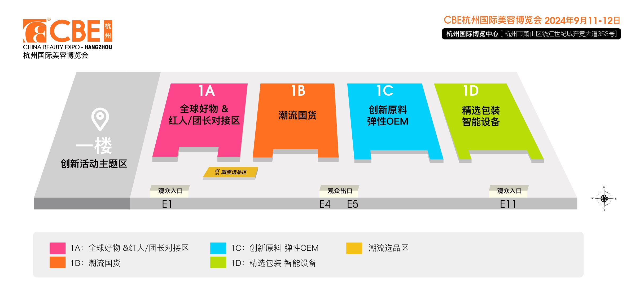Click the 观众入口 sign above E1

pyautogui.click(x=170, y=191)
